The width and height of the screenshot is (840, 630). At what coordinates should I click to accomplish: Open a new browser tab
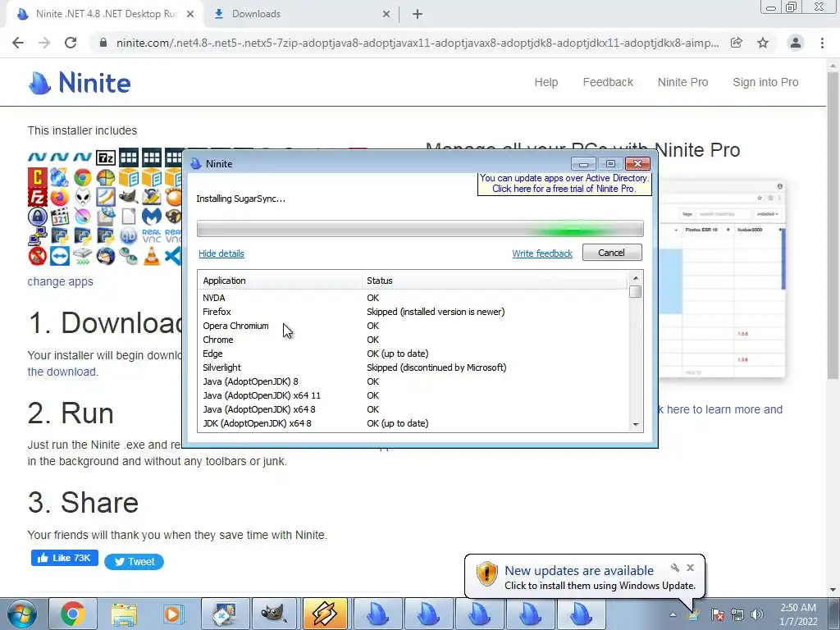point(418,15)
